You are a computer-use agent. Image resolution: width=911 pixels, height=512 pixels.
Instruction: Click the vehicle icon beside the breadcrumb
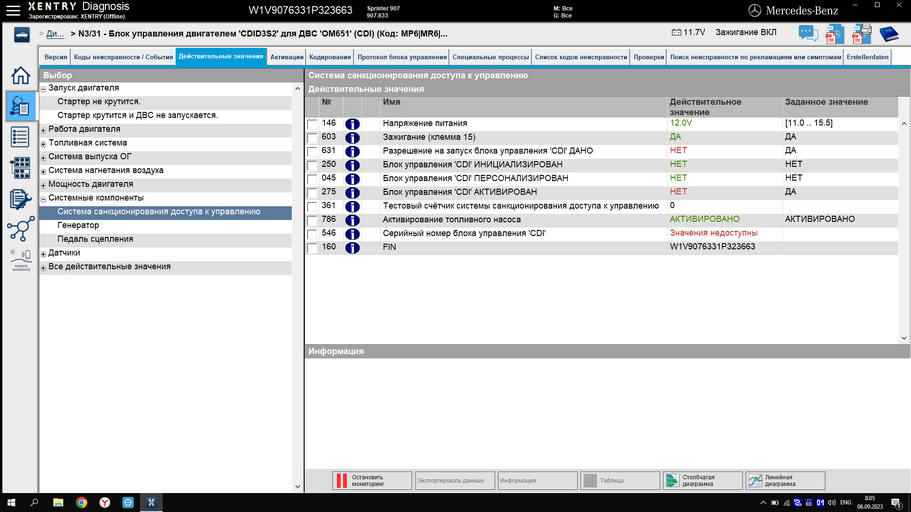tap(22, 35)
